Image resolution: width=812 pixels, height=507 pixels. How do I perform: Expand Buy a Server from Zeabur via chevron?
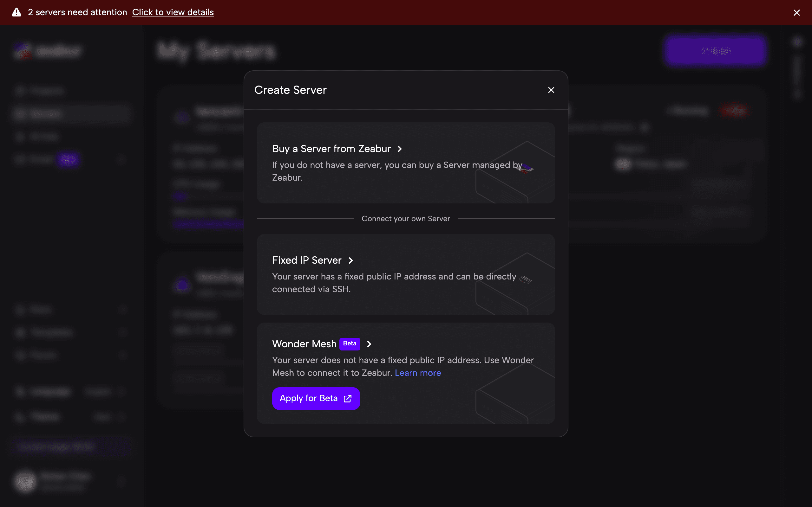click(400, 149)
